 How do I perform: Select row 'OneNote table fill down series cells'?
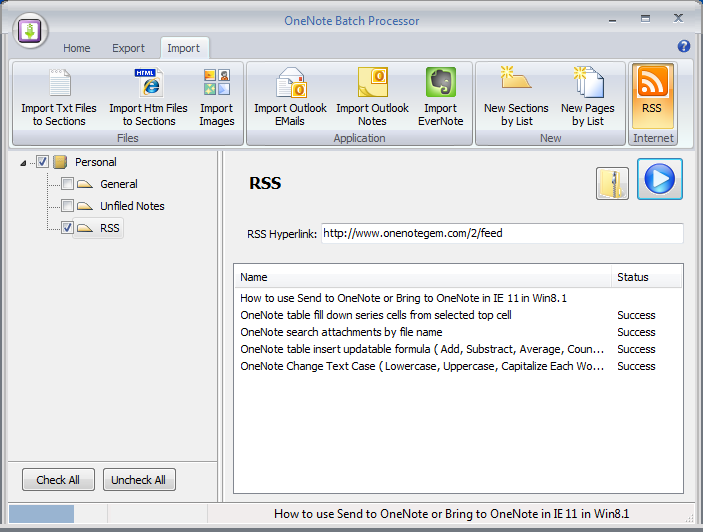(x=459, y=315)
